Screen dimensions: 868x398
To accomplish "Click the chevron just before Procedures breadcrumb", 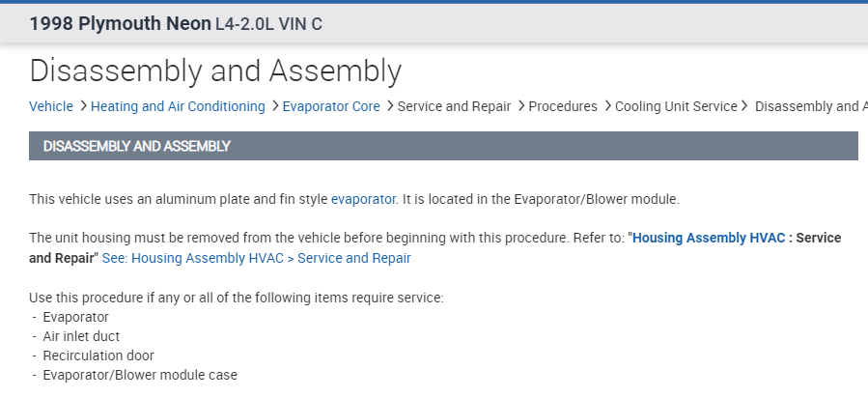I will [520, 106].
